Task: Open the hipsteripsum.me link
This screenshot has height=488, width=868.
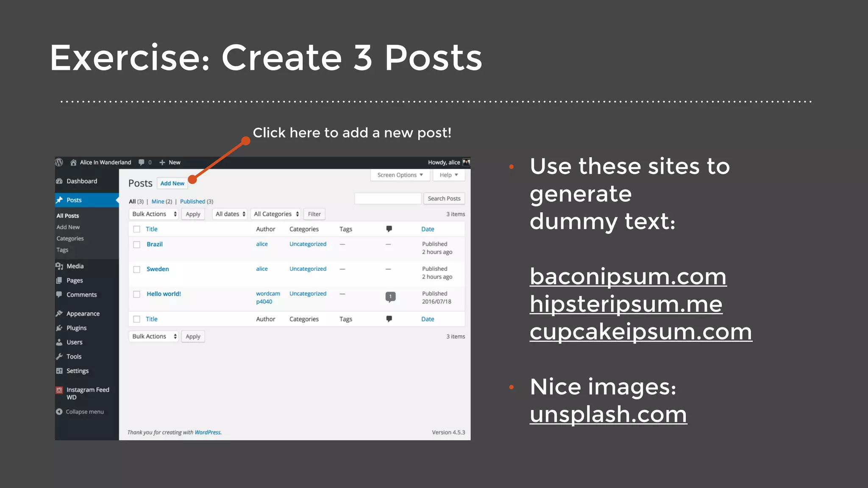Action: pyautogui.click(x=626, y=304)
